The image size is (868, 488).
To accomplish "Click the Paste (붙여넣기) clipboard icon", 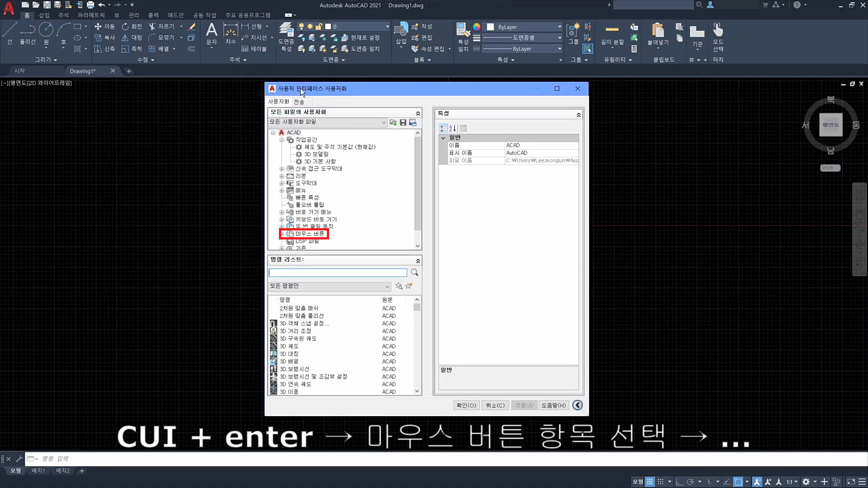I will point(658,31).
